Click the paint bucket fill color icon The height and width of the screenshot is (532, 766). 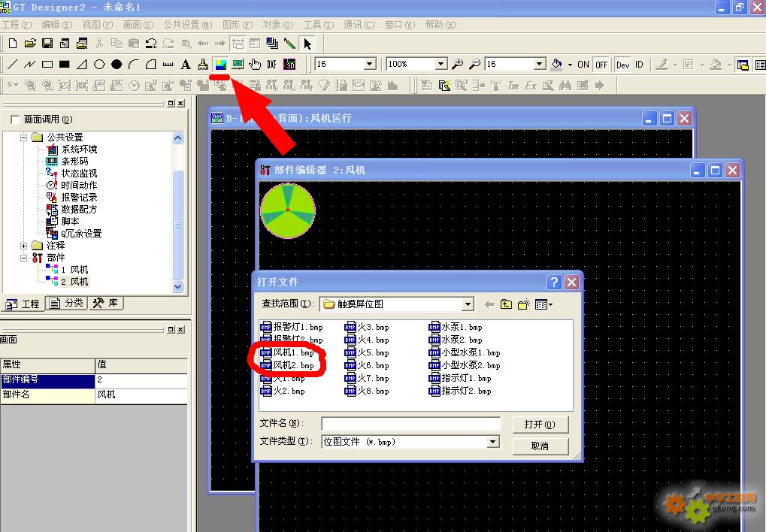click(556, 64)
